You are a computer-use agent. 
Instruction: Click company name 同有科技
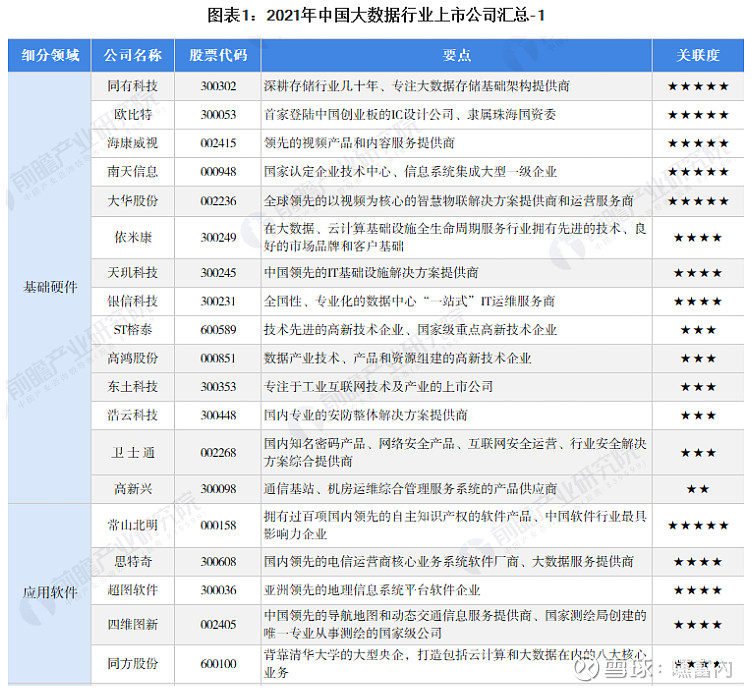(133, 86)
